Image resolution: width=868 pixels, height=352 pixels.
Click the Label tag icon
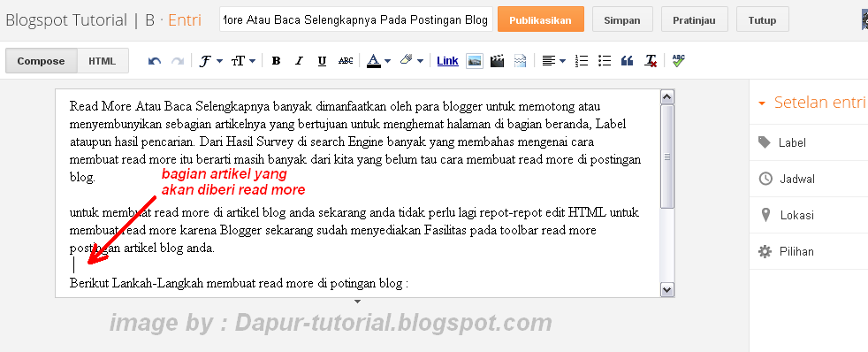pyautogui.click(x=765, y=142)
